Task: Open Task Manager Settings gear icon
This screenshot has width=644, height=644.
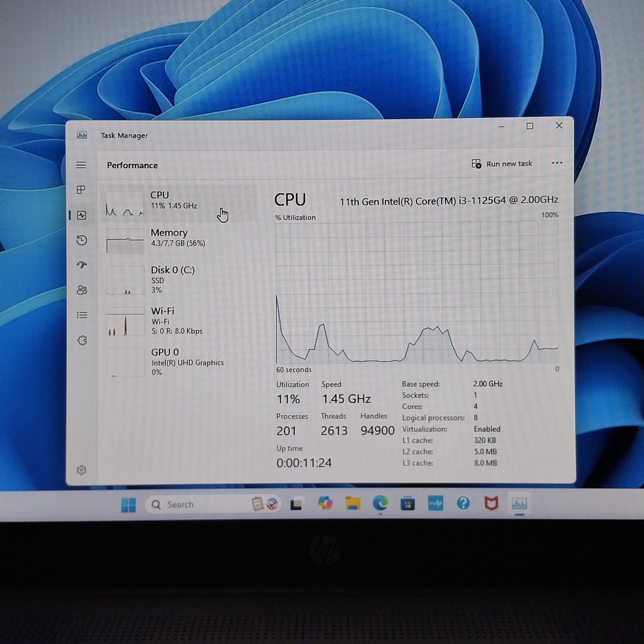Action: tap(81, 470)
